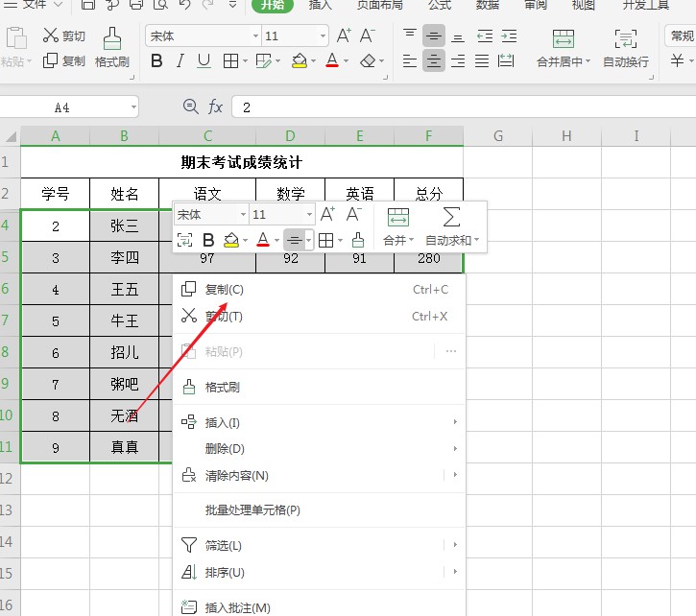The width and height of the screenshot is (696, 616).
Task: Choose Cut (剪切) from context menu
Action: [319, 317]
